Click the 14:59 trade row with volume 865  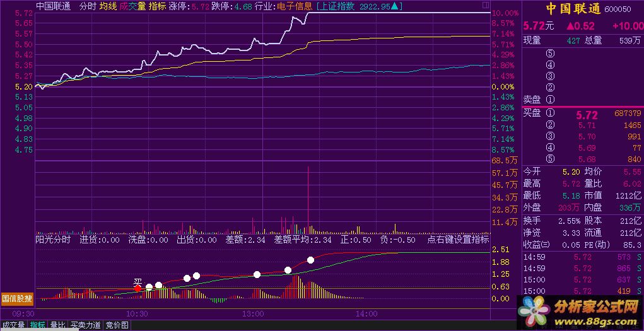[582, 268]
